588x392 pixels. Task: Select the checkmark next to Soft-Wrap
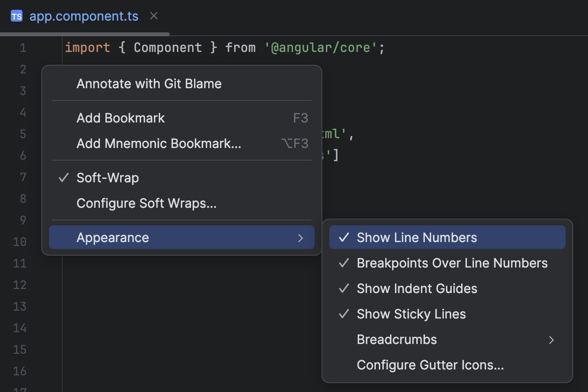[63, 178]
